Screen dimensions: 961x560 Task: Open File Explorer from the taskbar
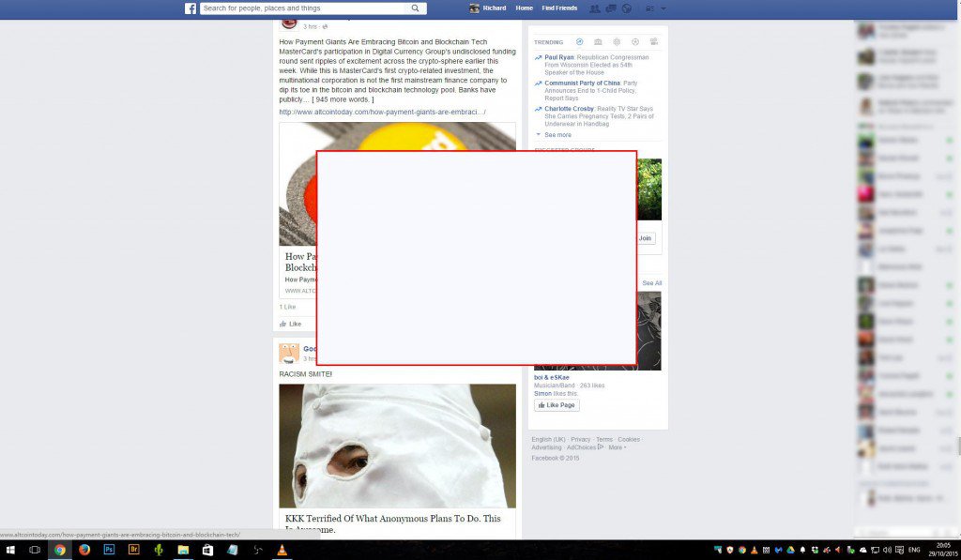(183, 550)
